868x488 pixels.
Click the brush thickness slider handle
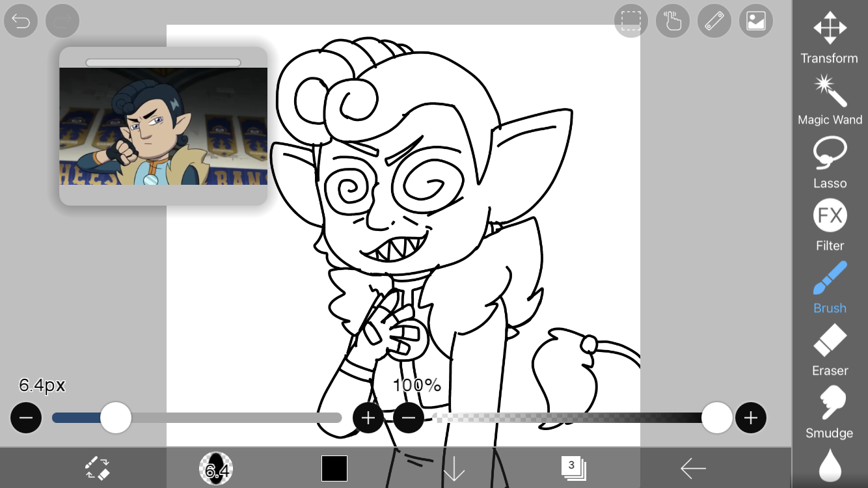pos(116,418)
